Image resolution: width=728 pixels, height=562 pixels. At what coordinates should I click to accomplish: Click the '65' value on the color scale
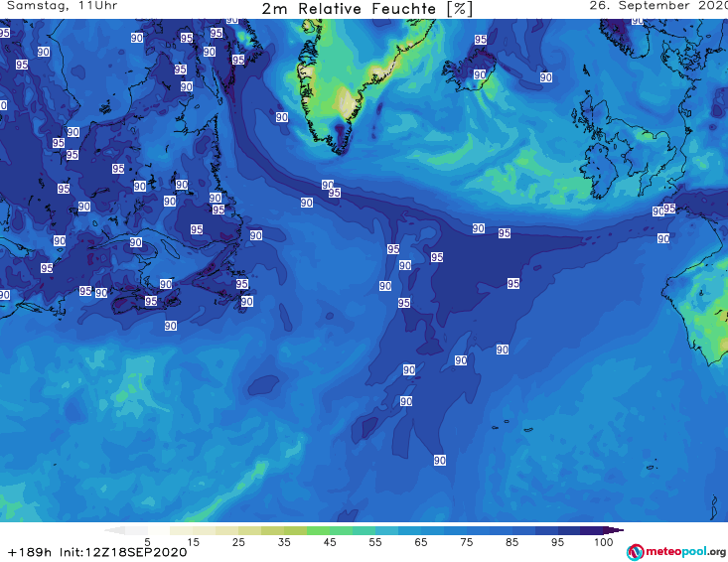click(421, 542)
